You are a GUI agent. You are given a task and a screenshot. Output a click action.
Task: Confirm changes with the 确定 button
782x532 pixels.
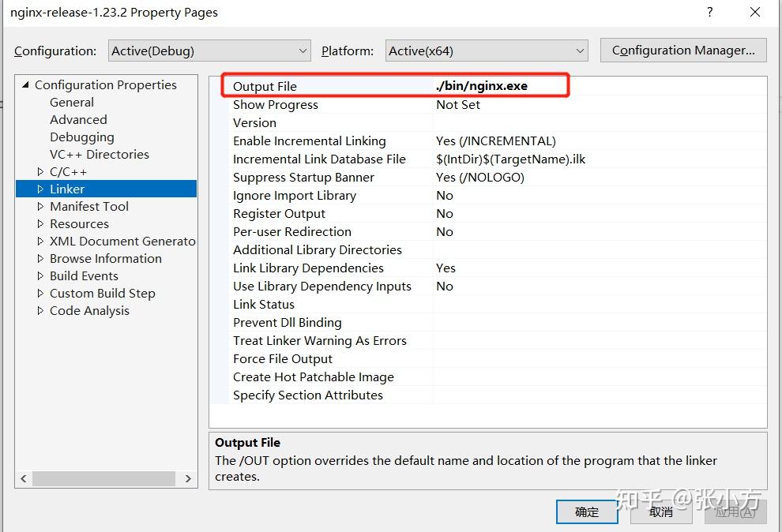[587, 511]
